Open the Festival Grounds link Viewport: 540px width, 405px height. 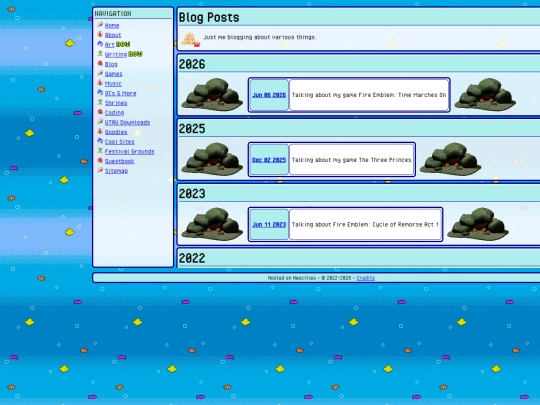pyautogui.click(x=129, y=152)
